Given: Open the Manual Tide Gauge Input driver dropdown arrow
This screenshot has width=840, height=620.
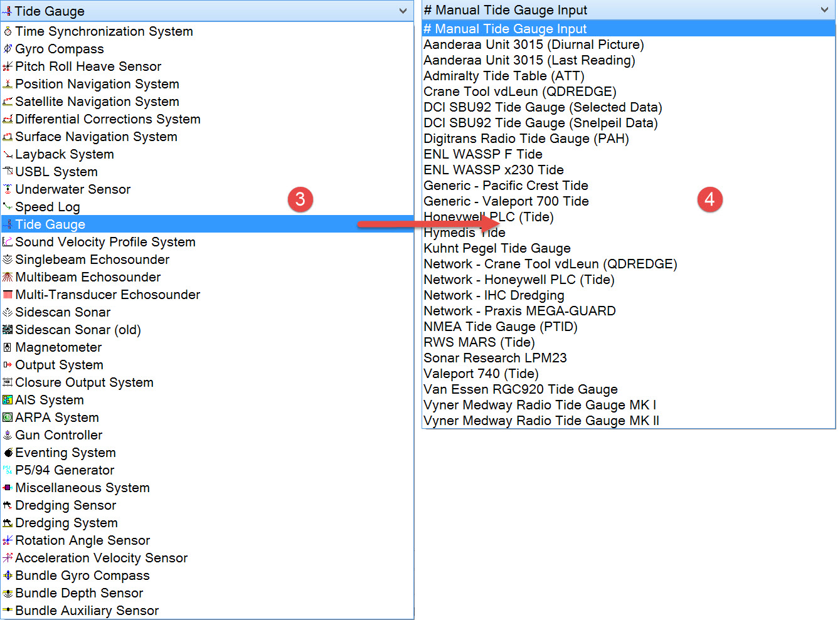Looking at the screenshot, I should point(824,10).
